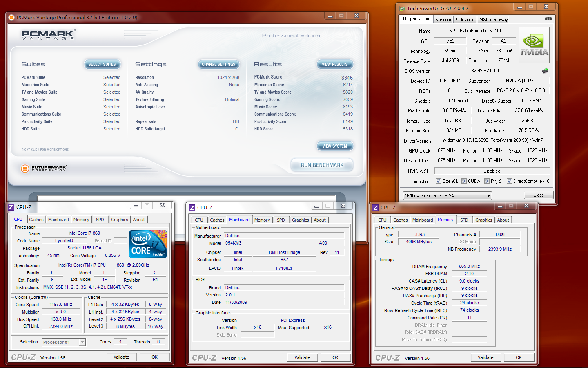
Task: Click the BIOS save chip icon in GPU-Z
Action: [x=545, y=71]
